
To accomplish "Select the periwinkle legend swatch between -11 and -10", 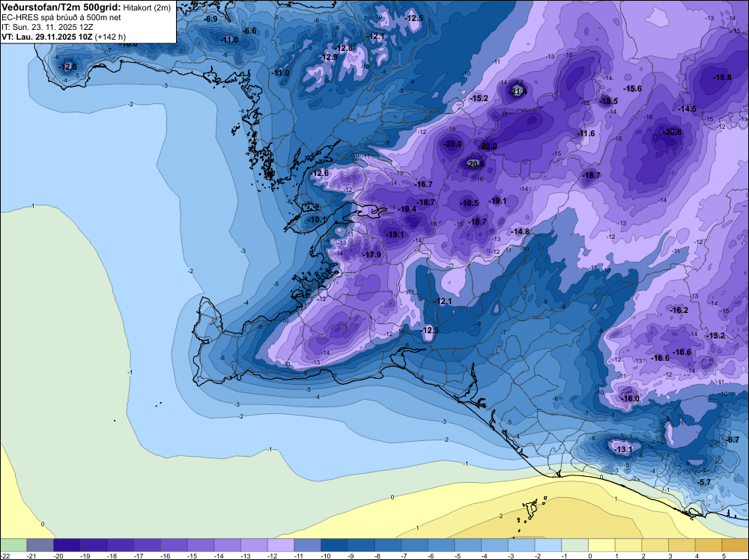I will pos(308,545).
